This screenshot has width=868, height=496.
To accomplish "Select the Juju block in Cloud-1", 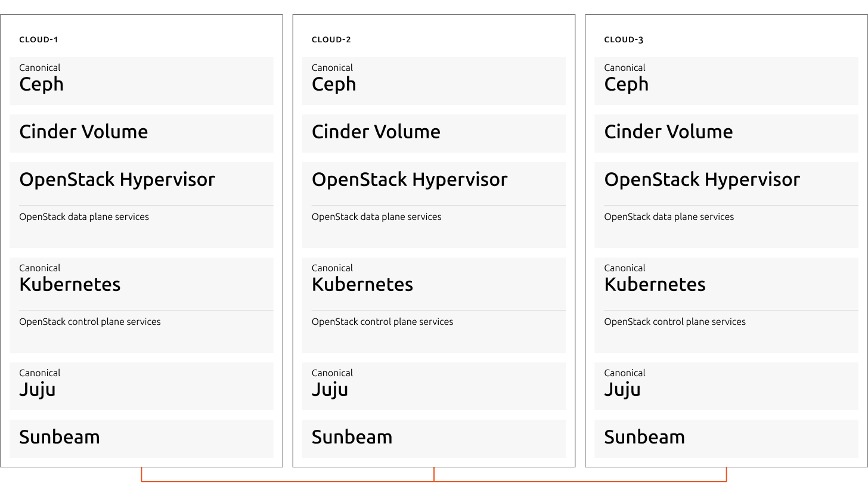I will coord(141,386).
